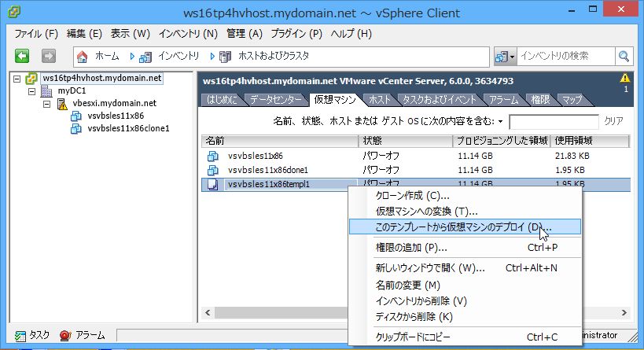Click the アラーム status bar alarm icon
The width and height of the screenshot is (644, 350).
click(65, 336)
